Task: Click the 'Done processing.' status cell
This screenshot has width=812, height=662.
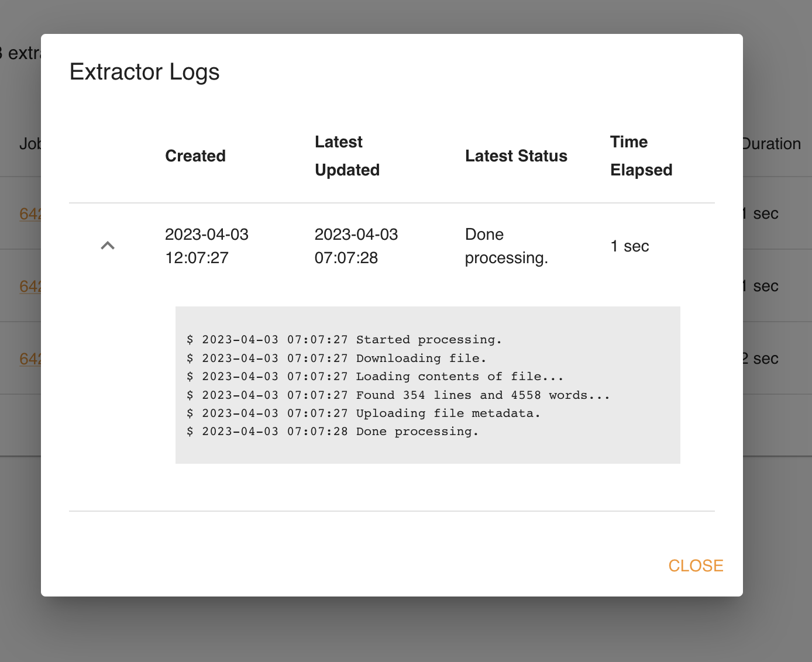Action: (507, 246)
